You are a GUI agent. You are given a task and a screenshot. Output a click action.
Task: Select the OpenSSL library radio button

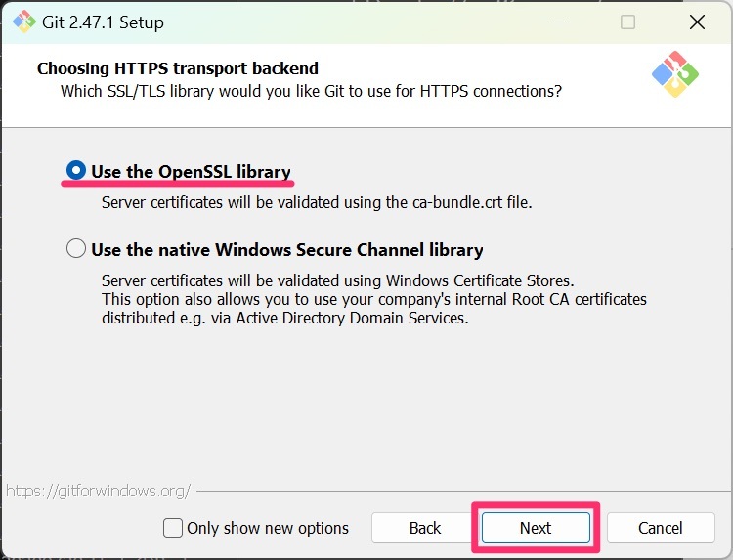click(x=75, y=171)
